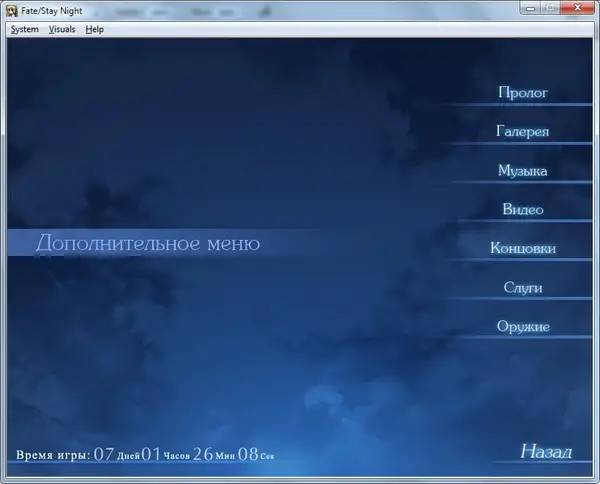Open the Слуги section
This screenshot has height=484, width=600.
click(523, 288)
